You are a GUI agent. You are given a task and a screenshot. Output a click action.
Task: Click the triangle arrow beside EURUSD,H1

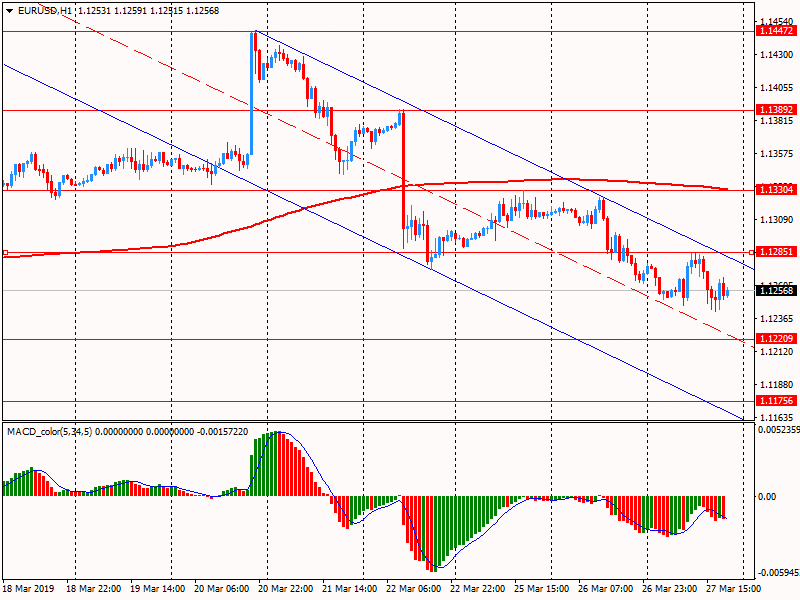[x=9, y=11]
